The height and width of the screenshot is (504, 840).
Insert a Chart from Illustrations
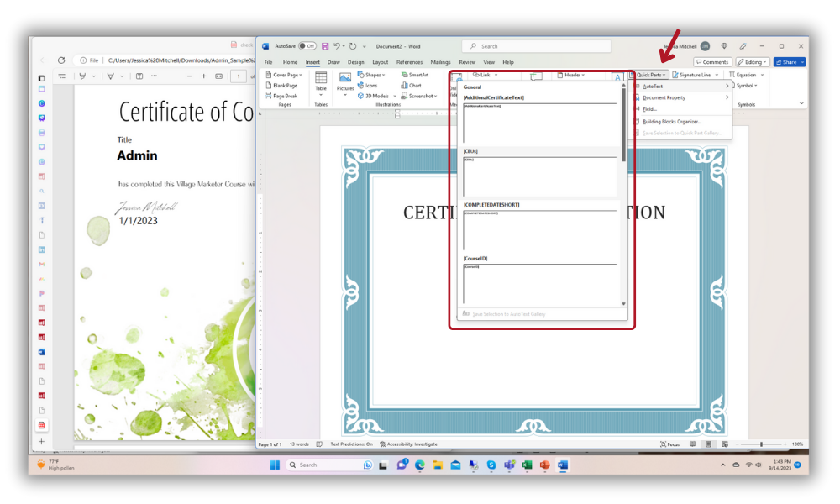411,85
